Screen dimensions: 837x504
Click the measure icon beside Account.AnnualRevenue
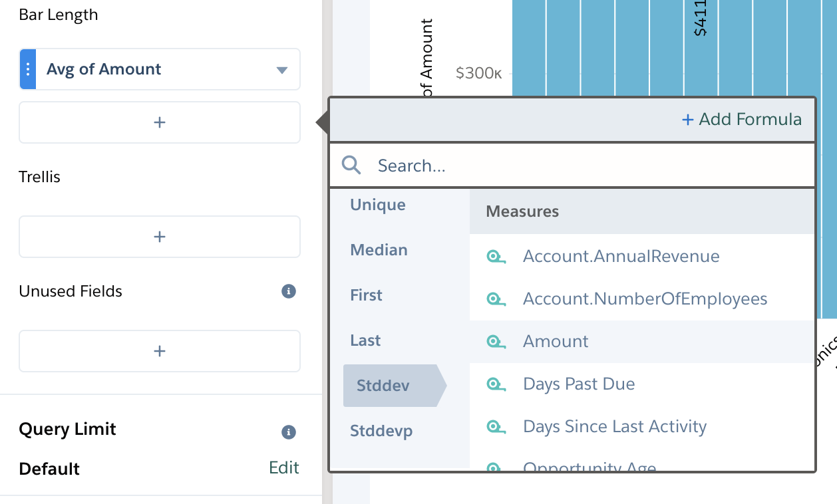(x=496, y=256)
